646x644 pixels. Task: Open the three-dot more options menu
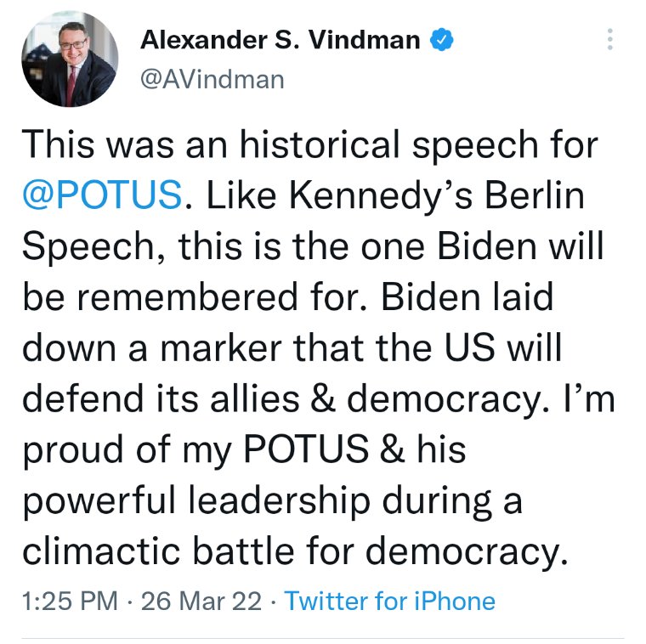click(610, 40)
